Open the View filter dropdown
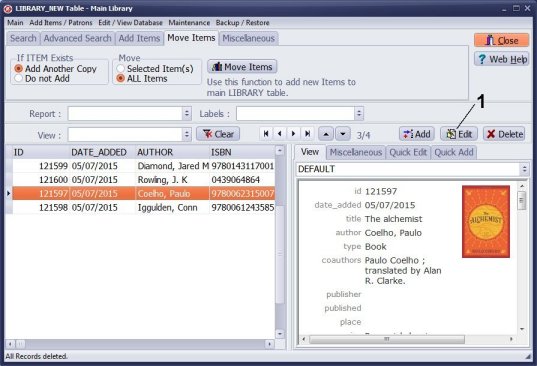537x366 pixels. pos(187,135)
